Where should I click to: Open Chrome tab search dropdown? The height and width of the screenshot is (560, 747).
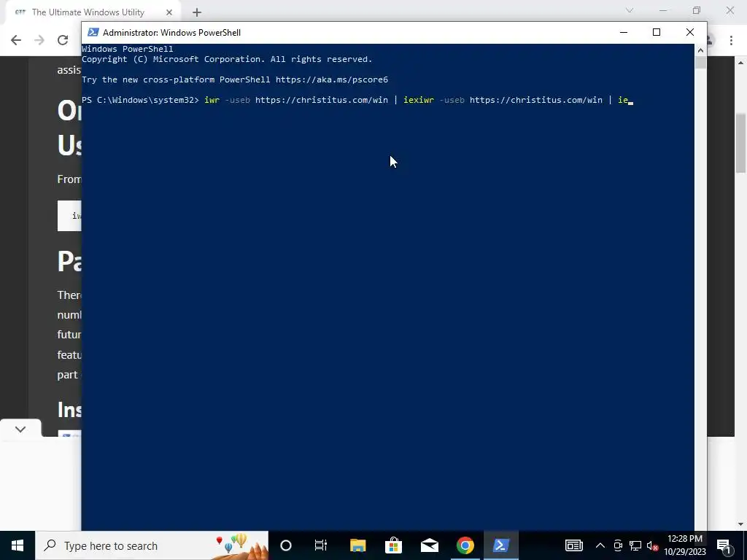[x=630, y=10]
